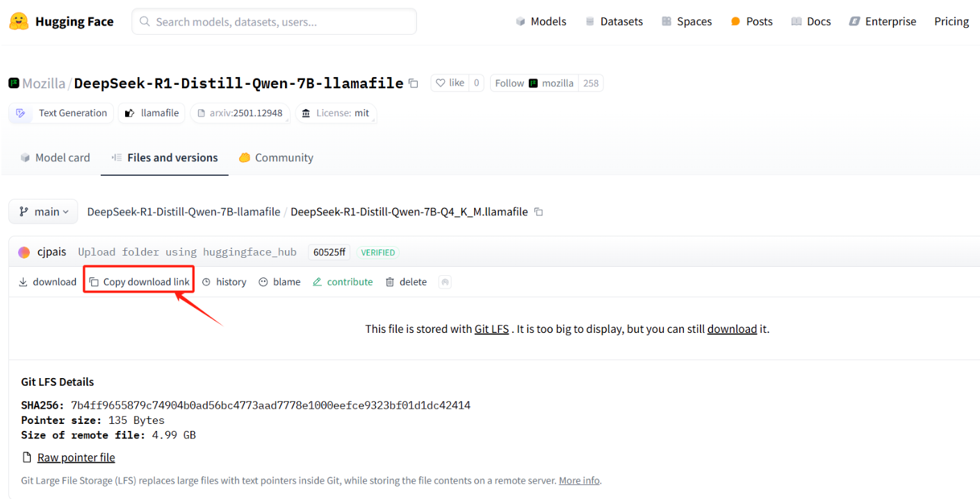This screenshot has height=499, width=980.
Task: Click the cjpais user avatar
Action: pos(24,252)
